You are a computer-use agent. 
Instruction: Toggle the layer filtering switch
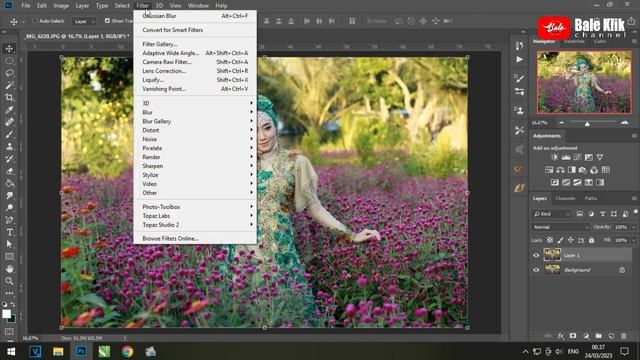coord(636,212)
